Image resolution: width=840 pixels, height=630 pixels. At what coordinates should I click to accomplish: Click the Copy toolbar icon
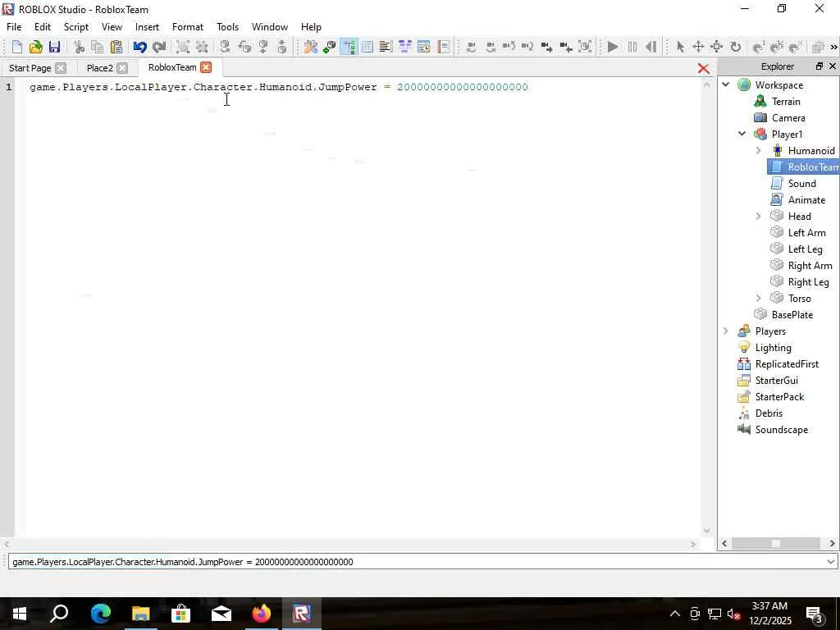pos(98,47)
